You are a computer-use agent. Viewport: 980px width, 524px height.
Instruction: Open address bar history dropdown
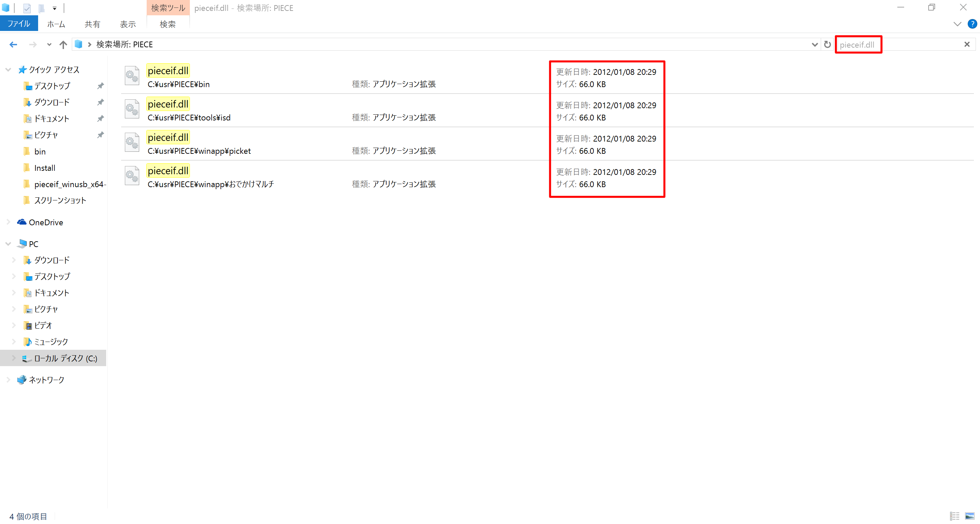click(815, 45)
